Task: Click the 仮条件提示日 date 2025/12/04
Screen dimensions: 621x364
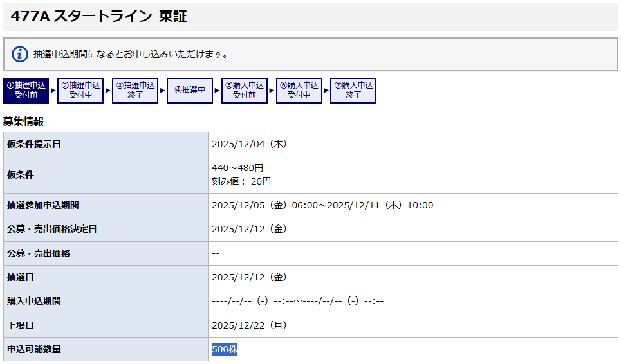Action: click(x=249, y=144)
